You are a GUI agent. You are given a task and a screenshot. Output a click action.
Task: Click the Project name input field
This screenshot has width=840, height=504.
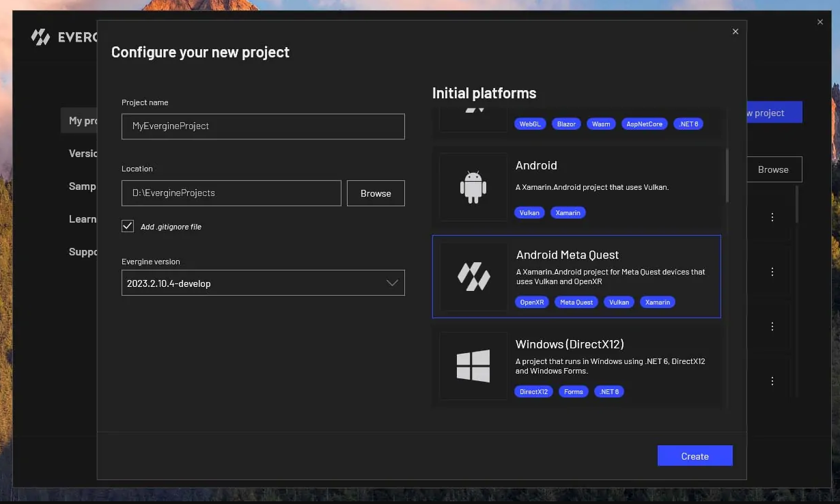[263, 126]
